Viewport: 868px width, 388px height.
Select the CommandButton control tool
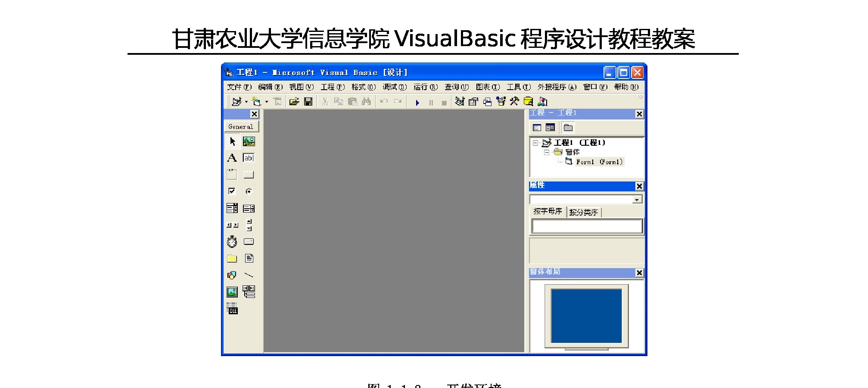[x=249, y=175]
